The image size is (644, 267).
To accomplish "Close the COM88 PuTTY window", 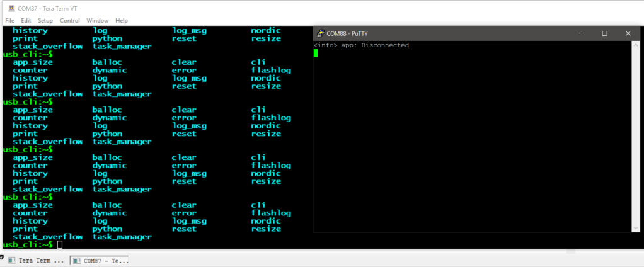I will pyautogui.click(x=628, y=33).
